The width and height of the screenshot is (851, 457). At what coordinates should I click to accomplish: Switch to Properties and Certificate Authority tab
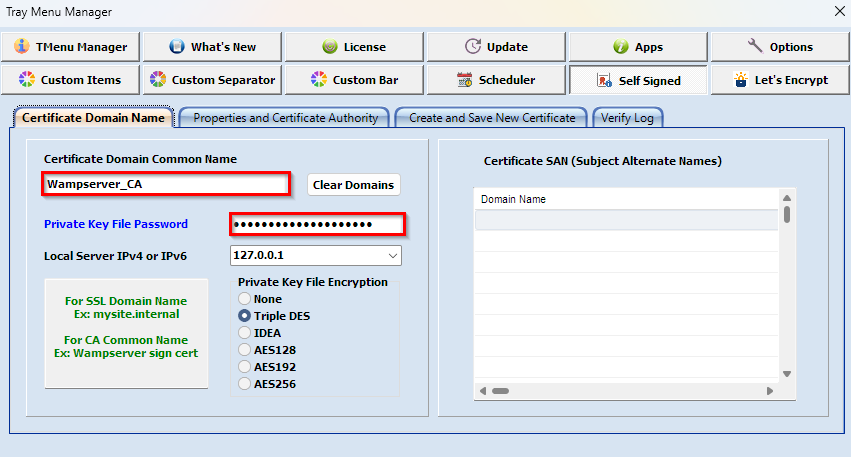285,118
